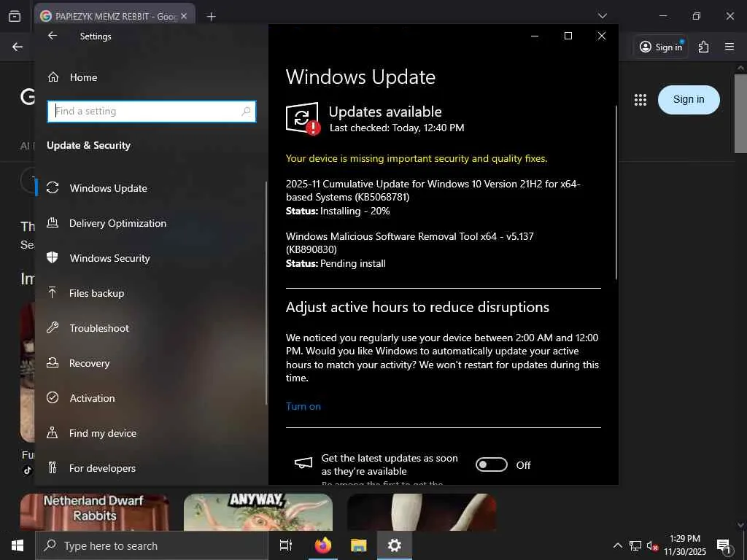Screen dimensions: 747x560
Task: Open a new browser tab
Action: coord(211,17)
